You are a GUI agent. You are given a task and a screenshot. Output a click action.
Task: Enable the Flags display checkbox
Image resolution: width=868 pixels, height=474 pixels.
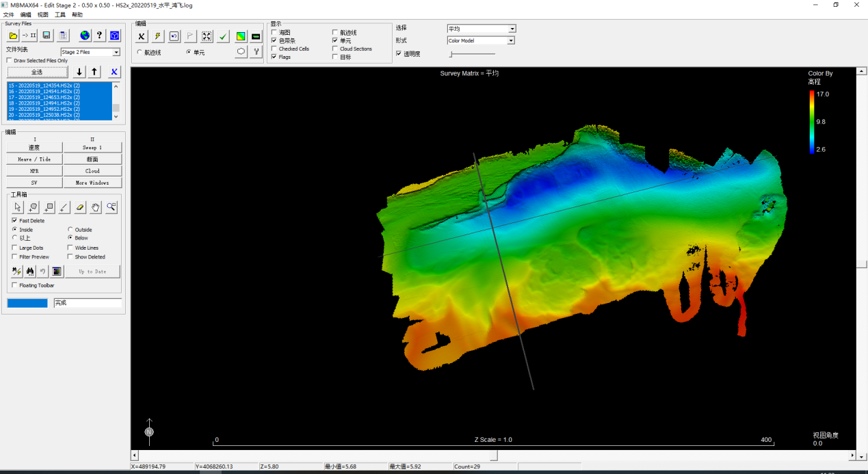coord(274,57)
